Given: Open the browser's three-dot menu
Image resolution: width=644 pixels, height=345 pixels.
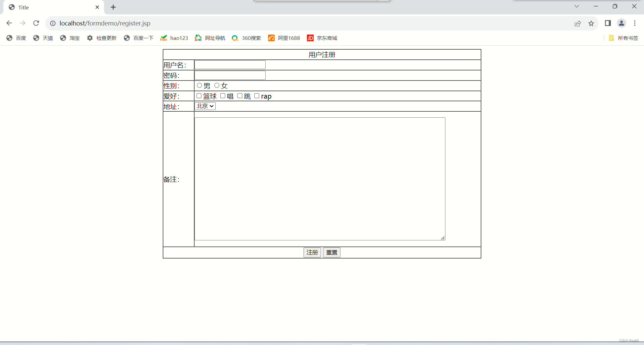Looking at the screenshot, I should [635, 23].
